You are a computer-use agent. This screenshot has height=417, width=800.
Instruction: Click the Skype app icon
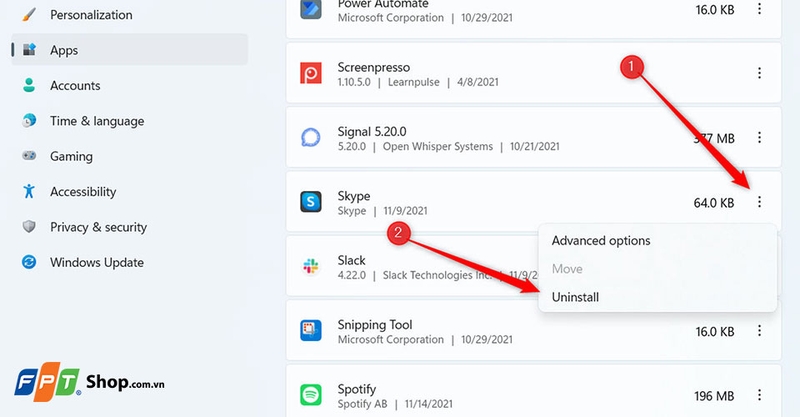[311, 202]
